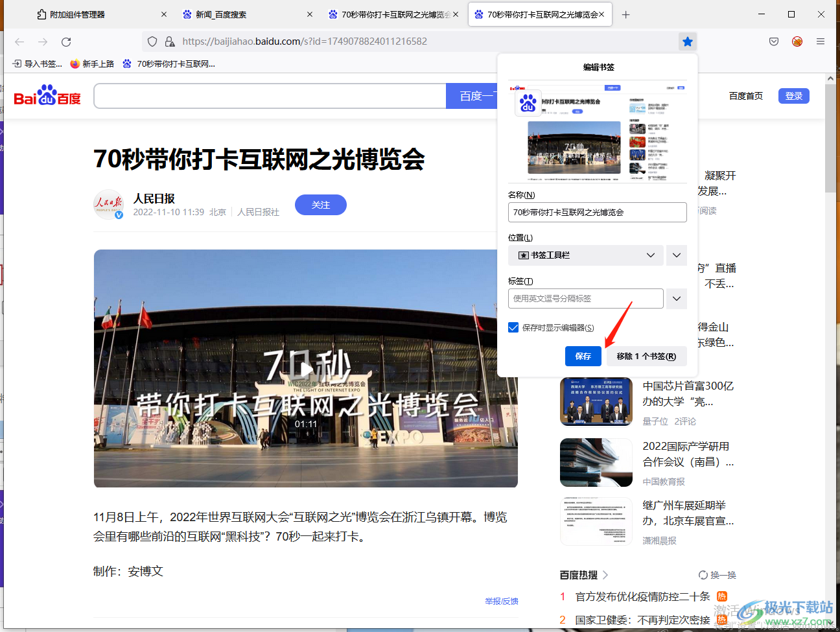This screenshot has width=840, height=632.
Task: Click the tags input field
Action: [586, 299]
